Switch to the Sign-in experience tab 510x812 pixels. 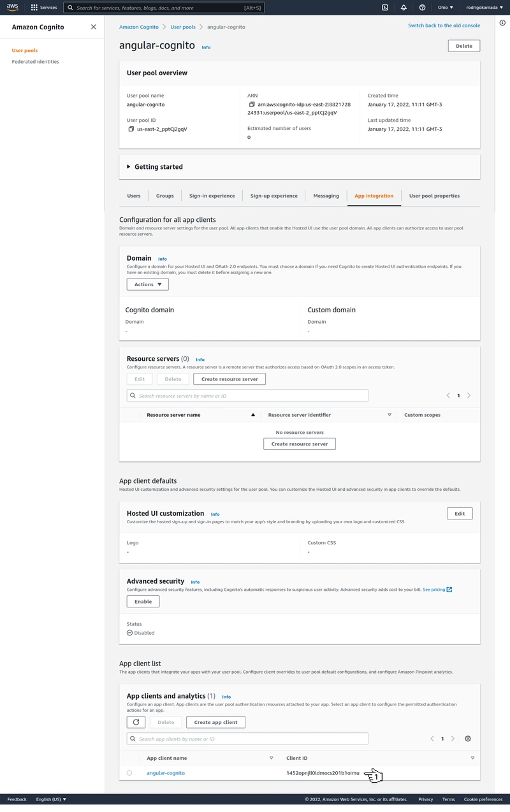212,196
